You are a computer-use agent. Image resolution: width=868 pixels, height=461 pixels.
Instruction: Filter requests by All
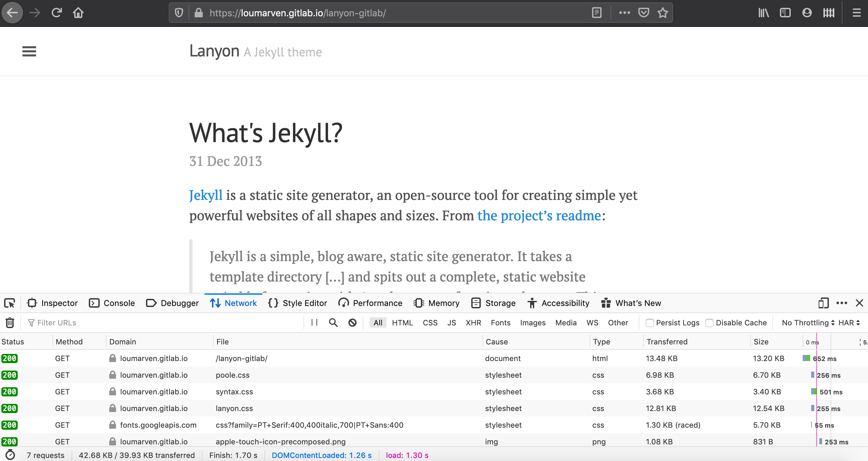(x=378, y=323)
